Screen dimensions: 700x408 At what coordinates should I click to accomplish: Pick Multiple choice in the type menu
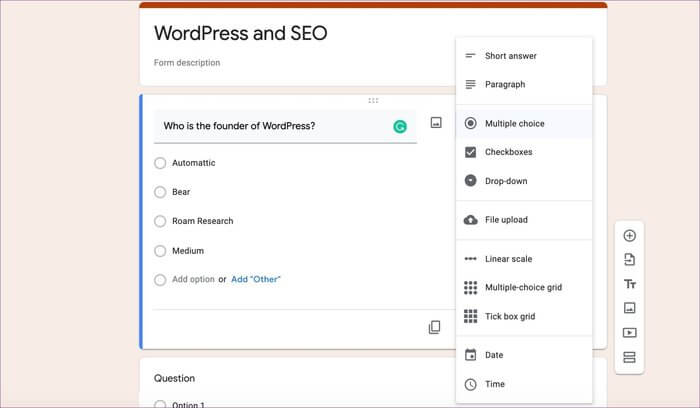pos(514,124)
